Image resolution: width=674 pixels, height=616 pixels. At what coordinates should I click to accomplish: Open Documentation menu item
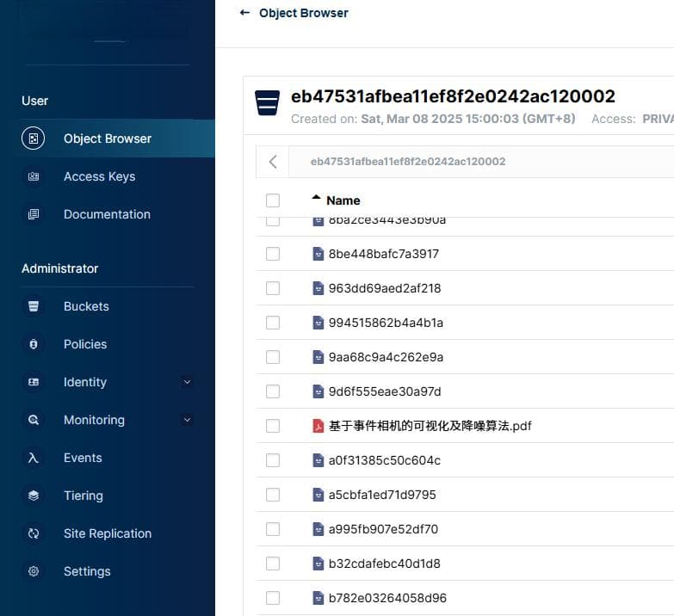coord(108,214)
